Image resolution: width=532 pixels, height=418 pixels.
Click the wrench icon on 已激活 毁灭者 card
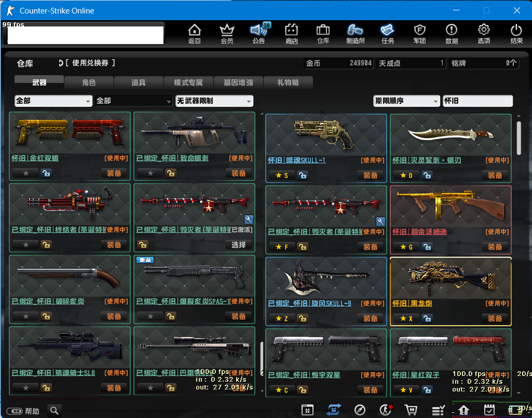pyautogui.click(x=249, y=219)
